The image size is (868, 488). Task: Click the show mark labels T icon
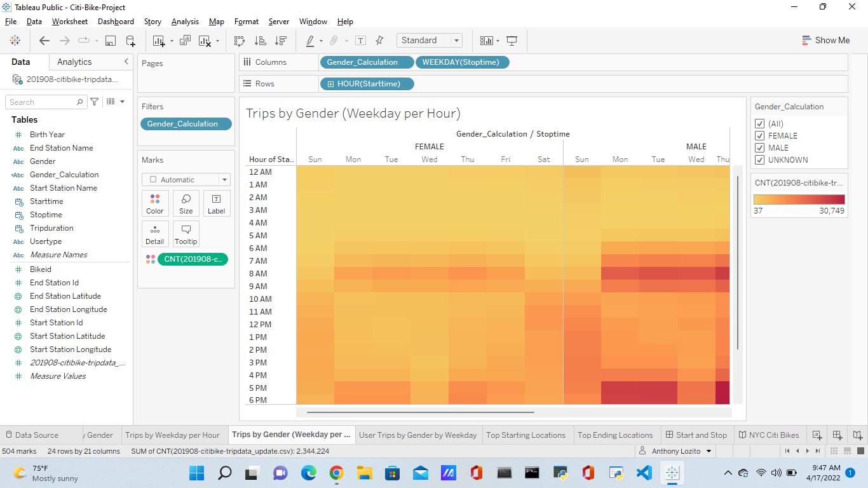click(x=360, y=41)
